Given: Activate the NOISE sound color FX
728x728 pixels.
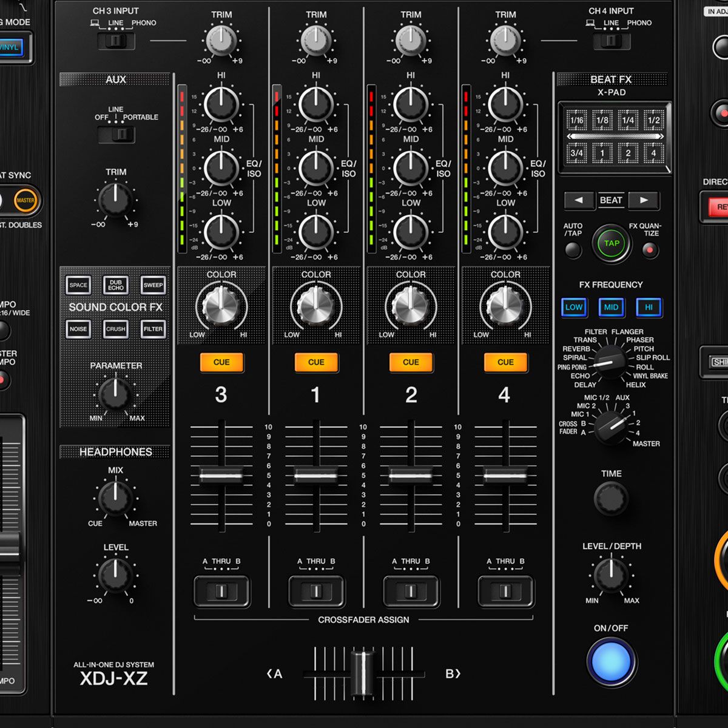Looking at the screenshot, I should click(78, 329).
